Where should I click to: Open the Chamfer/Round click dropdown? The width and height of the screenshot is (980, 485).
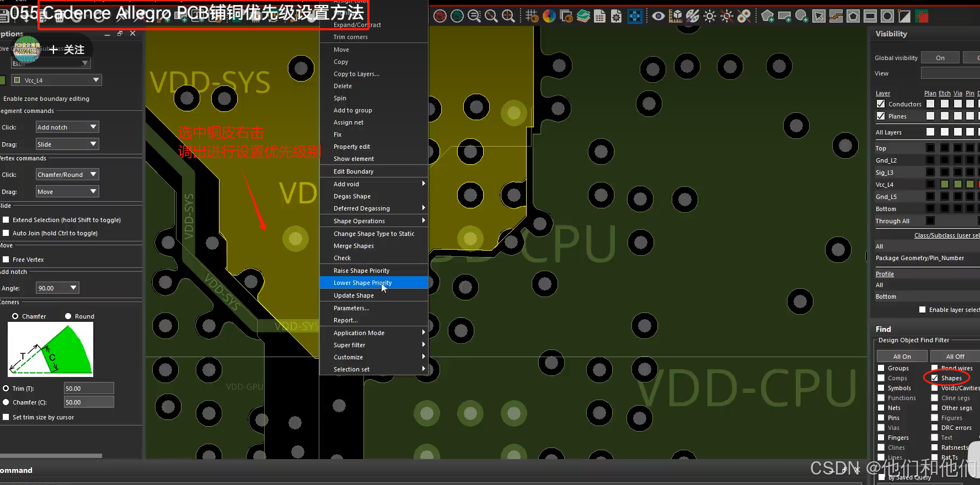coord(67,175)
